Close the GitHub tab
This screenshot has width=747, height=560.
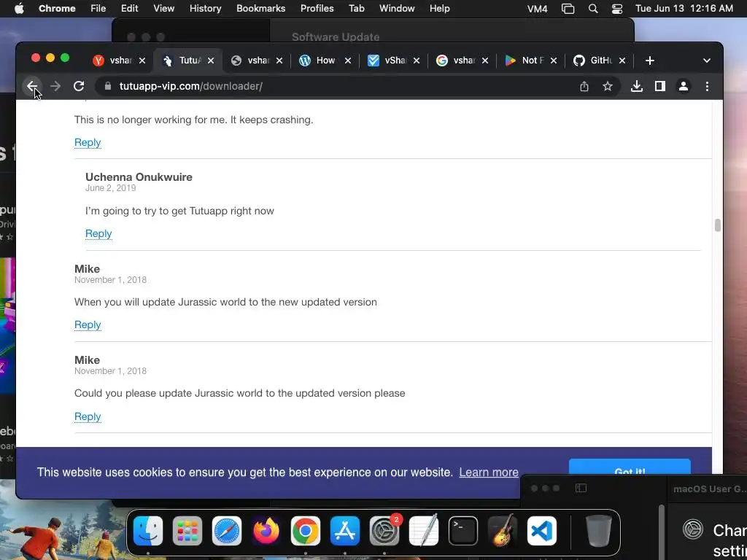click(x=622, y=61)
